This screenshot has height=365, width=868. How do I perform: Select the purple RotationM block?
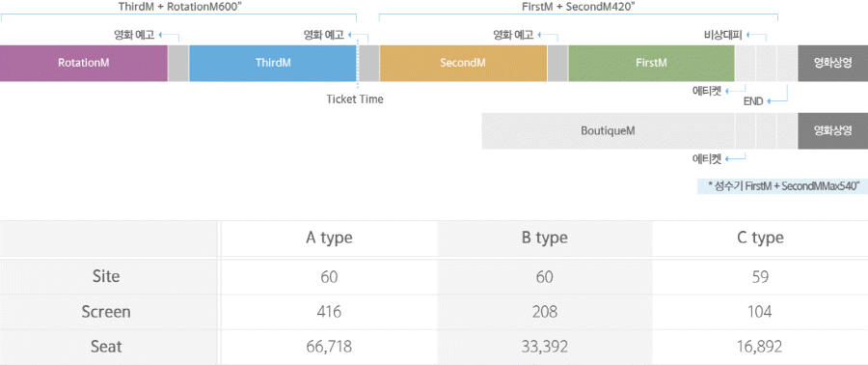coord(84,63)
